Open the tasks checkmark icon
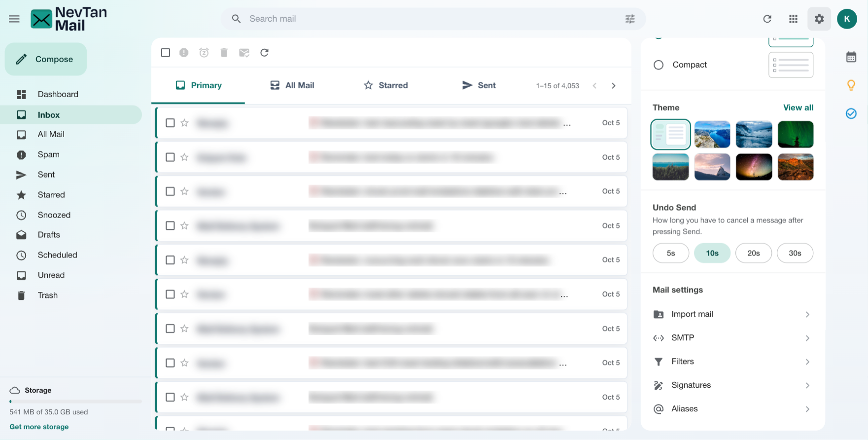Screen dimensions: 868x440 tap(851, 113)
